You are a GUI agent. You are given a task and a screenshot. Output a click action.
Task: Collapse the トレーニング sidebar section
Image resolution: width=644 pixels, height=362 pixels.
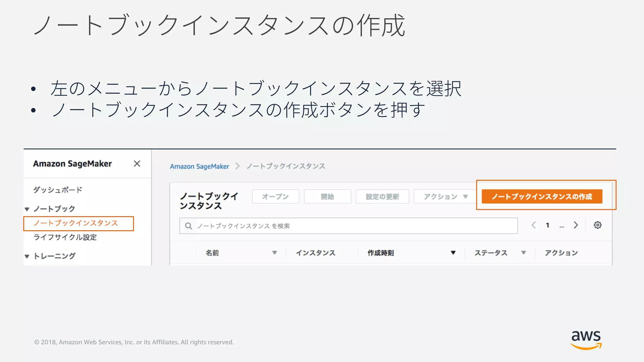[x=27, y=256]
